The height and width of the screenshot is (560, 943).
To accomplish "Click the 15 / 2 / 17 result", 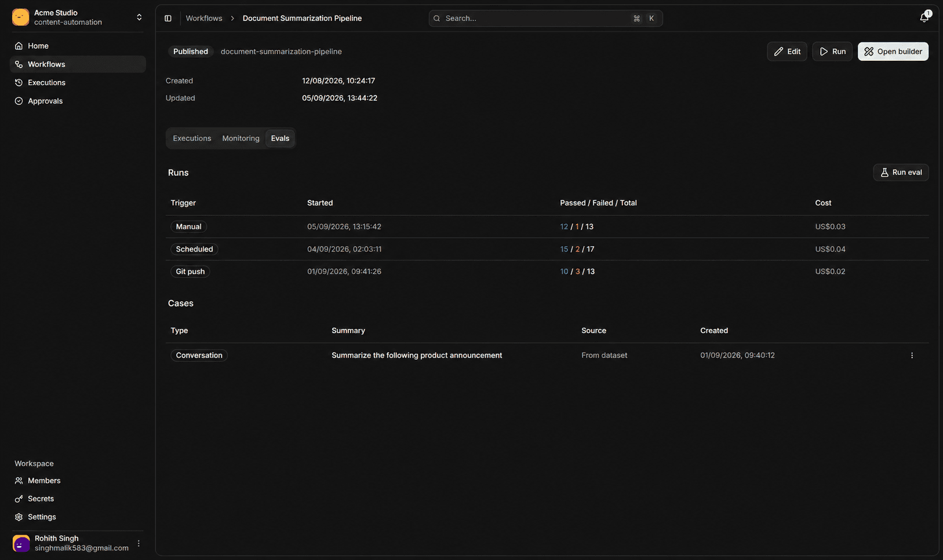I will click(x=577, y=249).
